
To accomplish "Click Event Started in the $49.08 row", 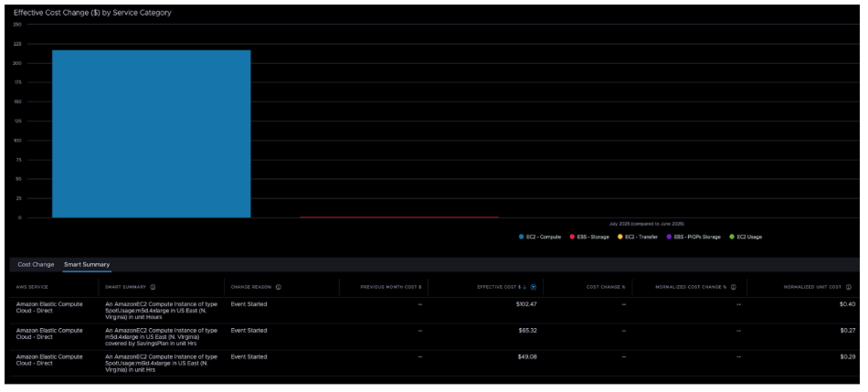I will pos(249,357).
